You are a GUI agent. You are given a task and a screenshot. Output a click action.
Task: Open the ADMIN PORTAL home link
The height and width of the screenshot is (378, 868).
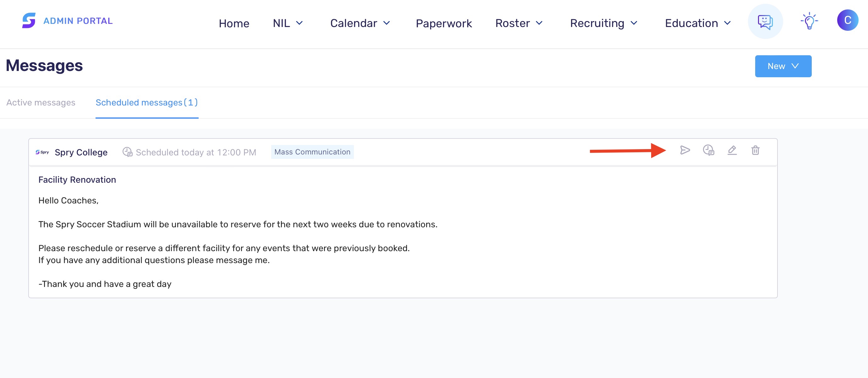pos(78,21)
